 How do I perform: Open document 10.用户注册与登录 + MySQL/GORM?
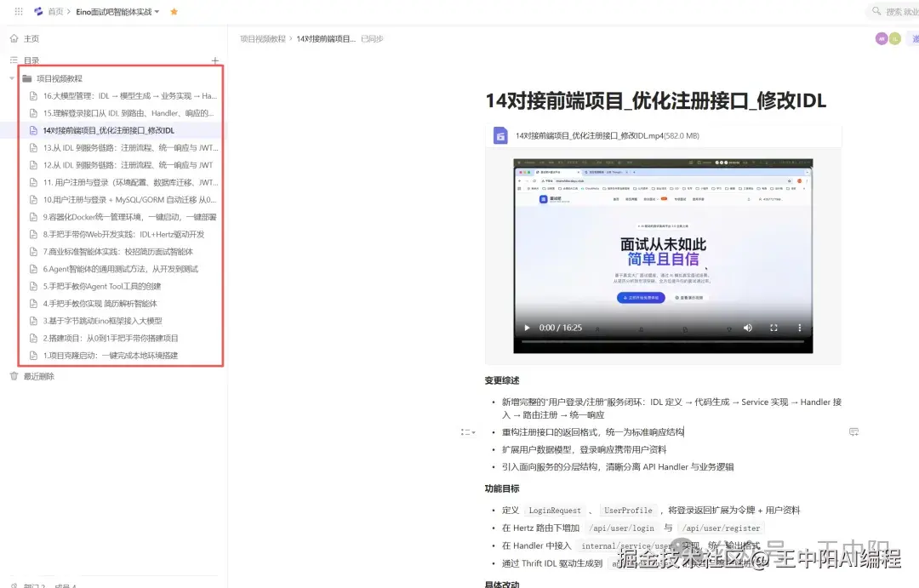129,200
